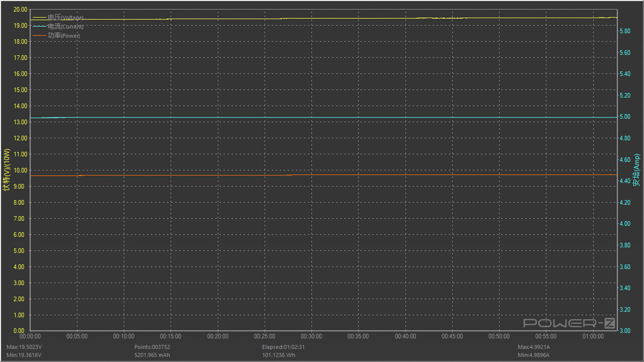Select the cyan current trace line
Viewport: 644px width, 362px height.
click(322, 117)
